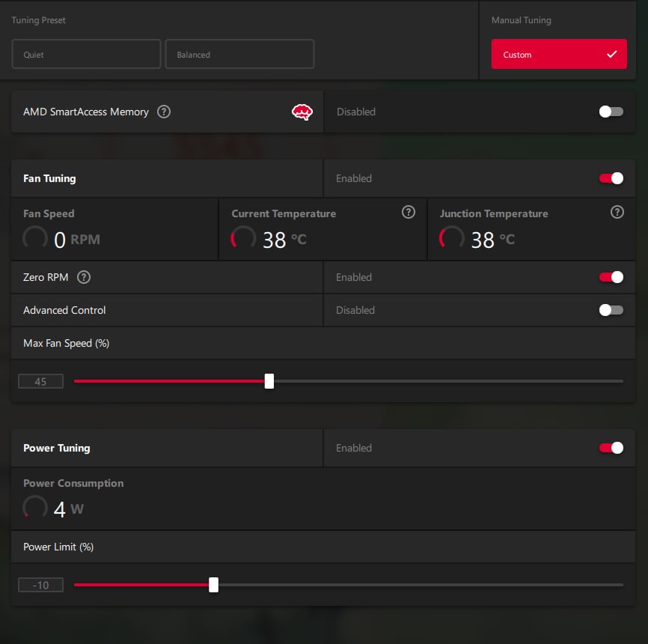Click the Power Limit (%) label

point(58,547)
